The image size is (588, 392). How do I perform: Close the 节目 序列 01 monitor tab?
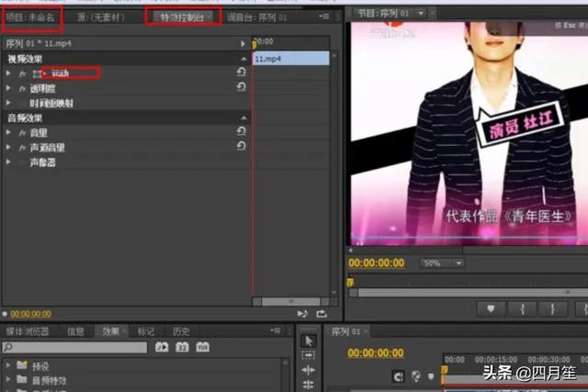(433, 14)
